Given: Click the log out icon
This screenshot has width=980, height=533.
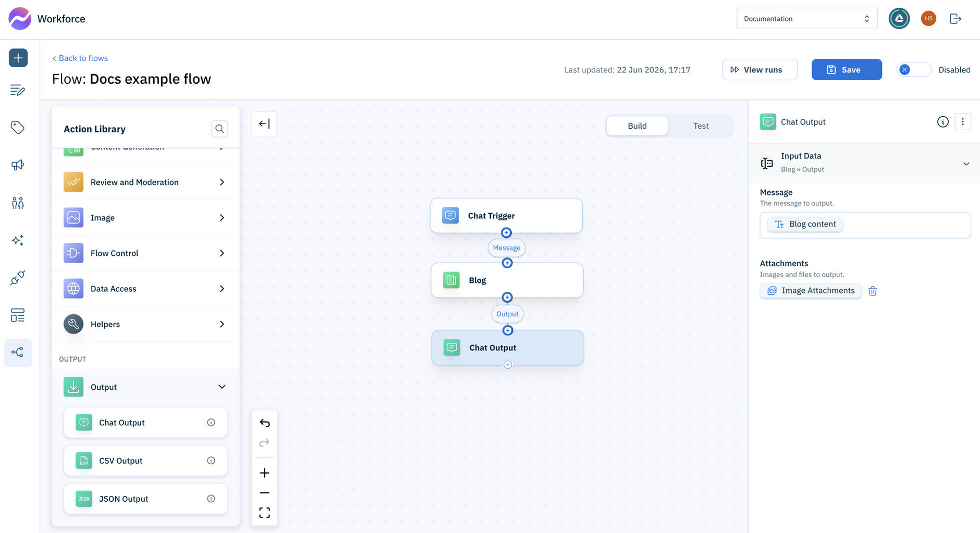Looking at the screenshot, I should (955, 19).
